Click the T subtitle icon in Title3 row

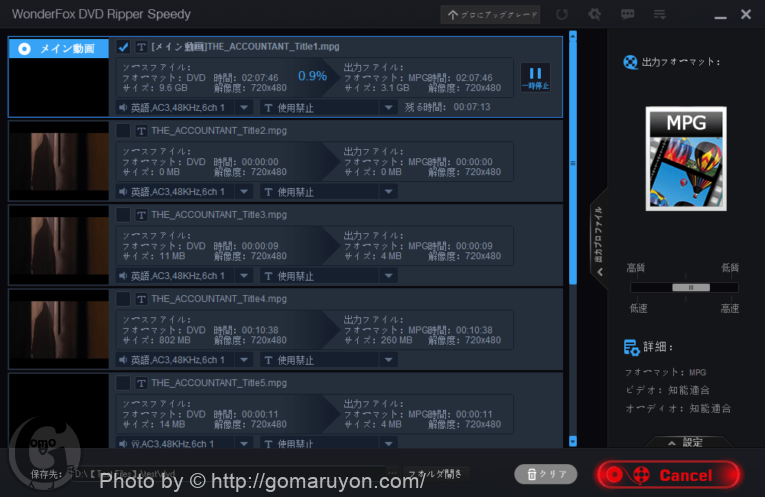tap(268, 276)
